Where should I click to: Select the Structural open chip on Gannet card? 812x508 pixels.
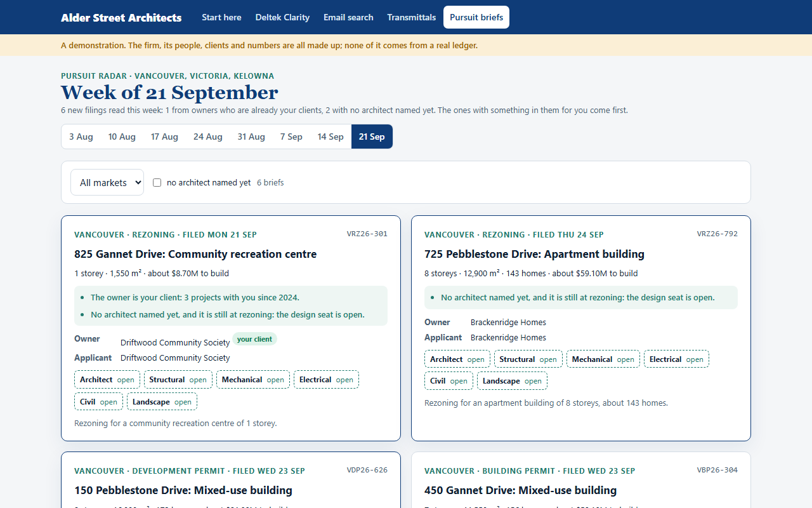pyautogui.click(x=178, y=380)
